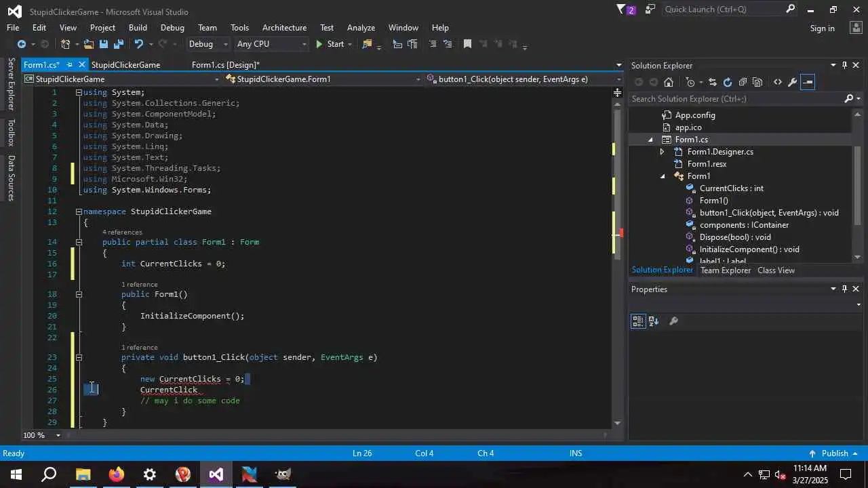This screenshot has height=488, width=868.
Task: Click the Save All toolbar icon
Action: point(119,44)
